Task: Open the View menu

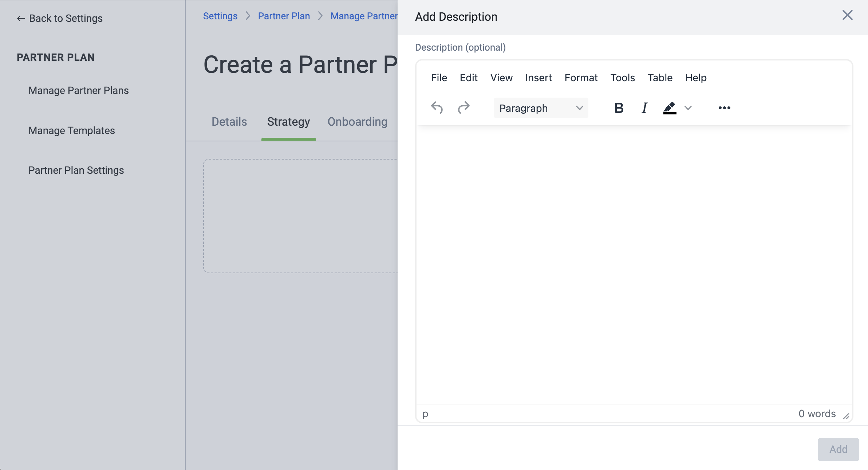Action: (501, 78)
